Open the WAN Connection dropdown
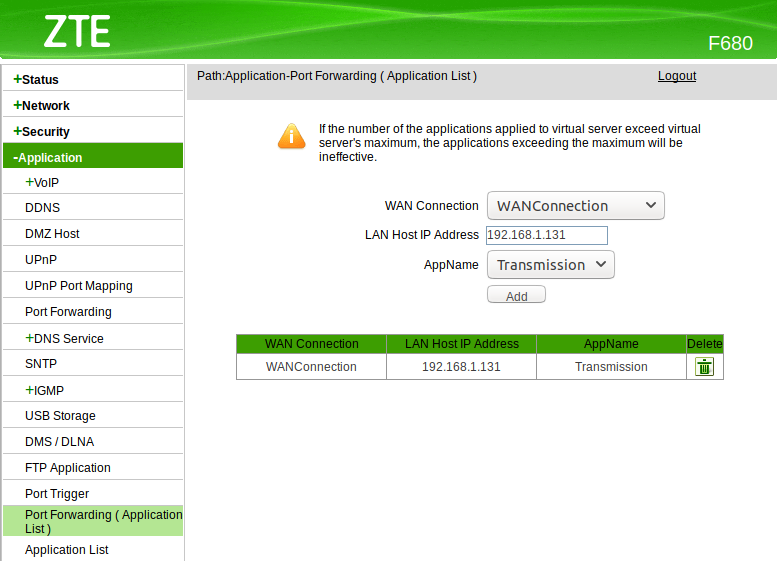 [x=575, y=206]
